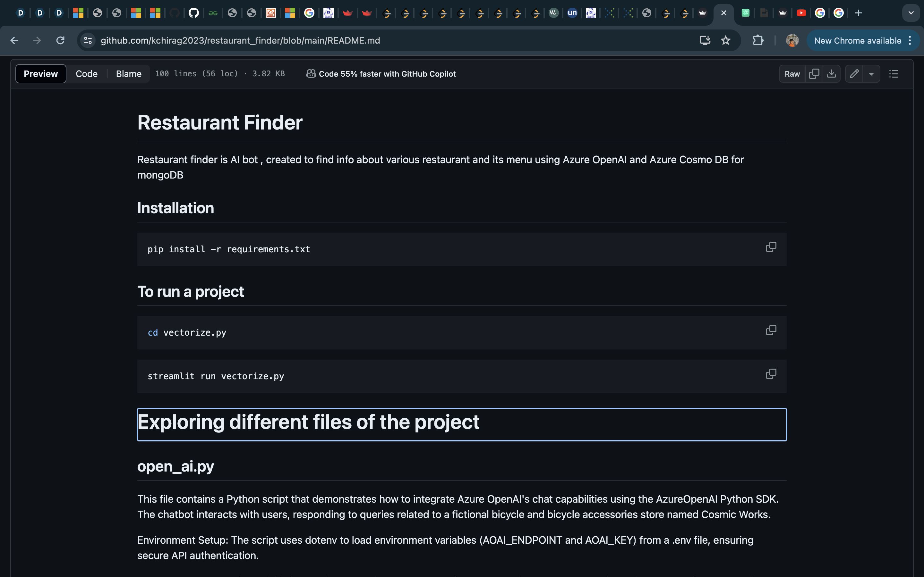Copy the pip install command

[771, 247]
